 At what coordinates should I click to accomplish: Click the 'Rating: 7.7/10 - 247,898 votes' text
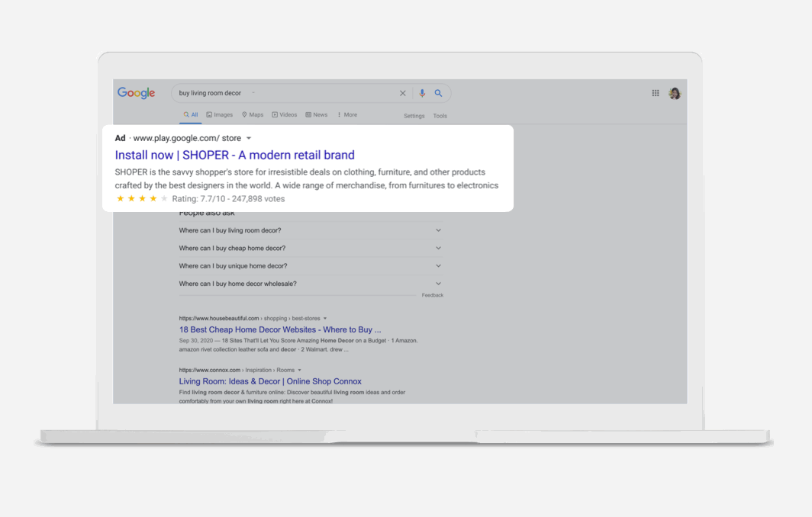228,199
